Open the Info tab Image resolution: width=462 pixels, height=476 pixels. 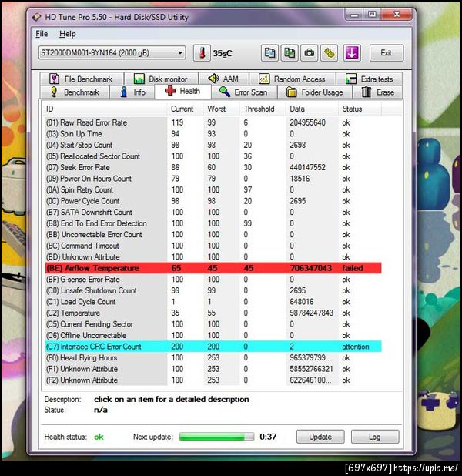132,92
